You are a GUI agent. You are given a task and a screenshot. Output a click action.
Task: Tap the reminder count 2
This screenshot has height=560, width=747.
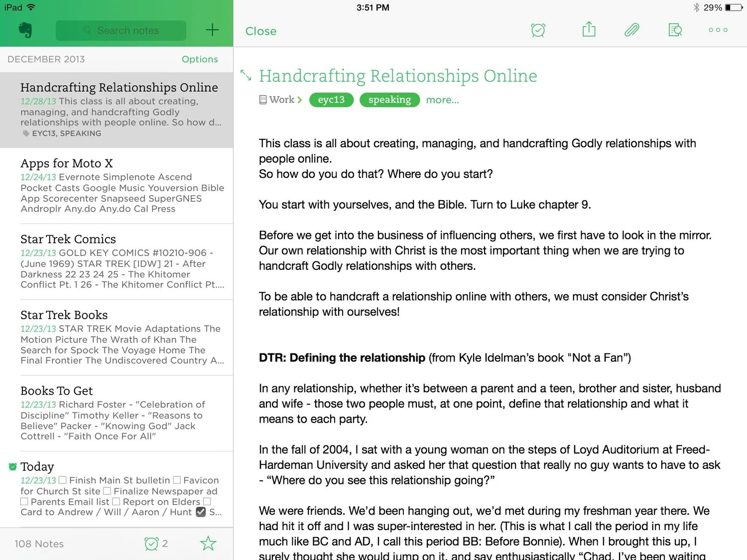(165, 544)
